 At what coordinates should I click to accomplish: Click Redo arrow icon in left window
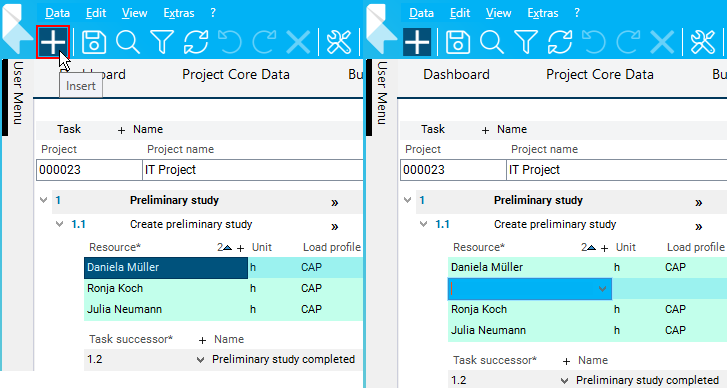point(264,42)
